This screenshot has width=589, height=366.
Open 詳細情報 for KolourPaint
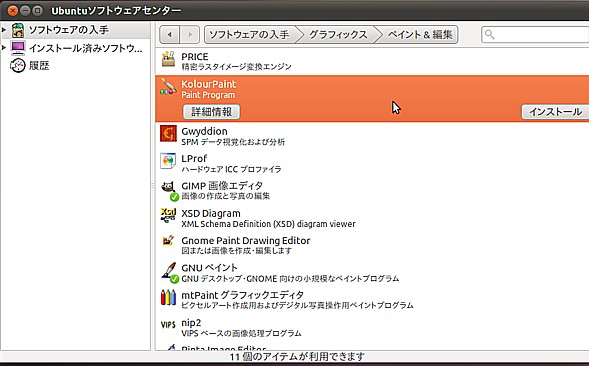tap(211, 112)
